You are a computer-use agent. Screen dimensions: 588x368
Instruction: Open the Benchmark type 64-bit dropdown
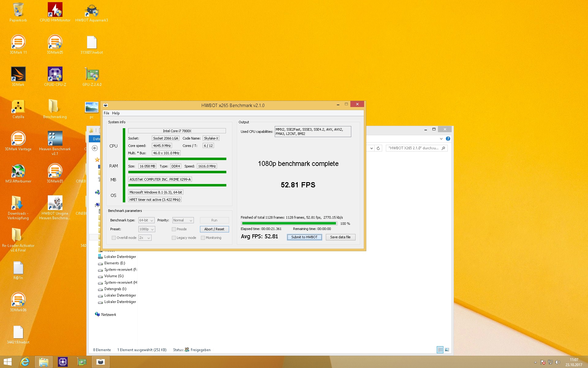pyautogui.click(x=146, y=220)
